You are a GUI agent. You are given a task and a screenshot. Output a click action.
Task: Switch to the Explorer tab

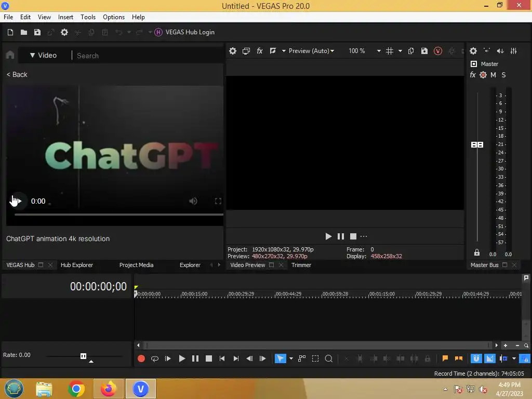[x=190, y=265]
